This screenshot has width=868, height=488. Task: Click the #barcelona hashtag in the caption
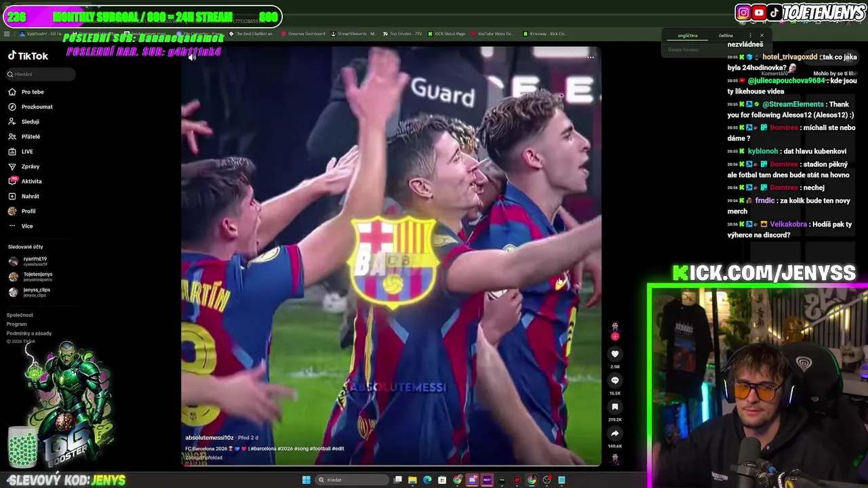pos(262,449)
